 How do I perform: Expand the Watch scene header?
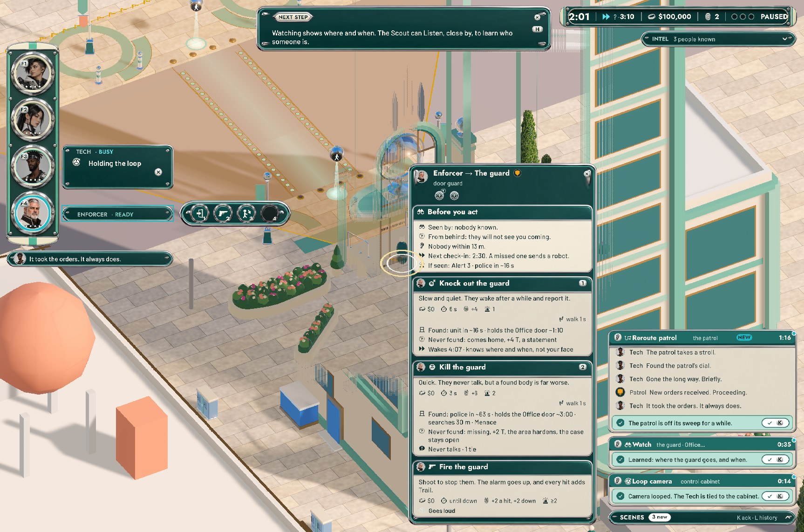tap(702, 444)
